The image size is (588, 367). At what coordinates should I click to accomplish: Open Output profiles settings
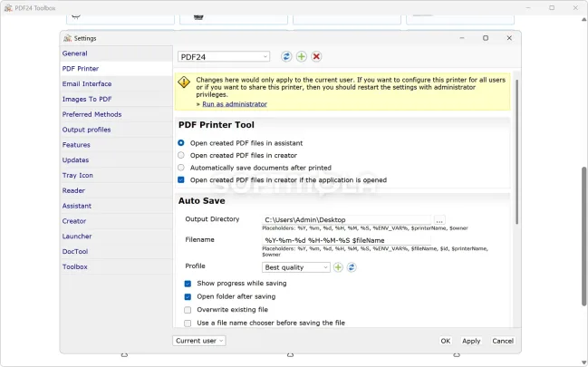click(x=116, y=130)
